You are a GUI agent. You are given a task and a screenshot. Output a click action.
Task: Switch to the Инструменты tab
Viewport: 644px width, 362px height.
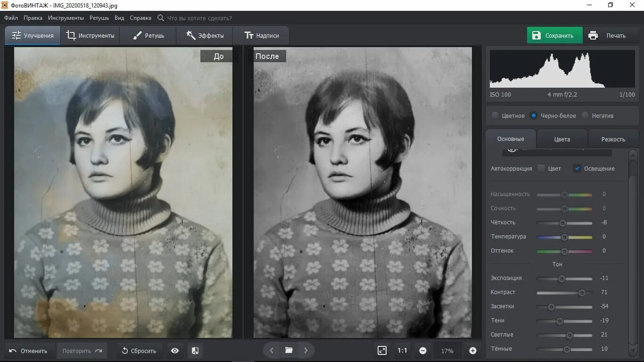pos(90,35)
